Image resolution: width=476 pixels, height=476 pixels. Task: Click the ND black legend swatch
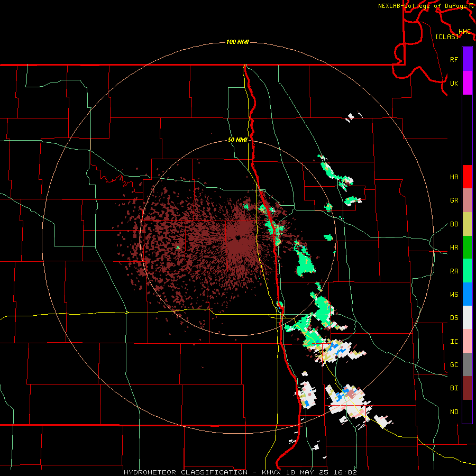pos(467,411)
